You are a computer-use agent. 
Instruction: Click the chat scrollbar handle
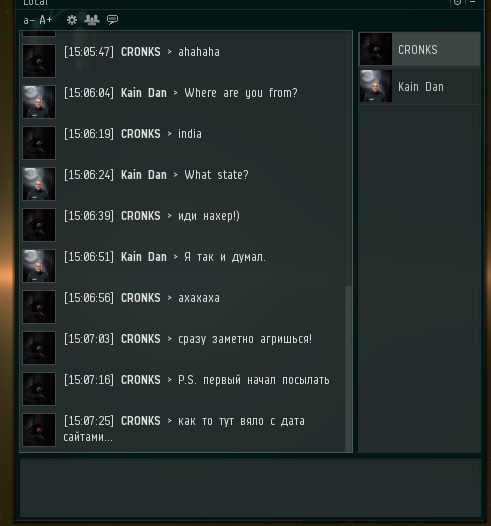348,368
